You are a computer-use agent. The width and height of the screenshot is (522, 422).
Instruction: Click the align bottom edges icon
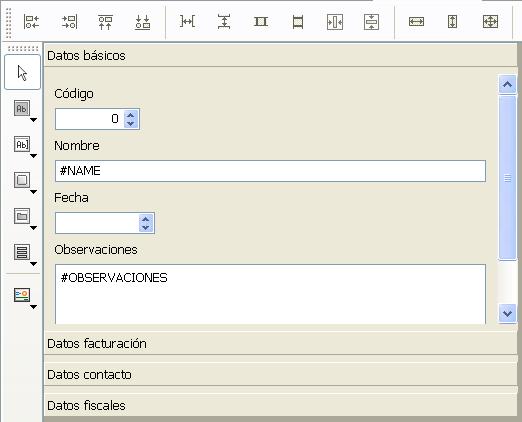(142, 22)
